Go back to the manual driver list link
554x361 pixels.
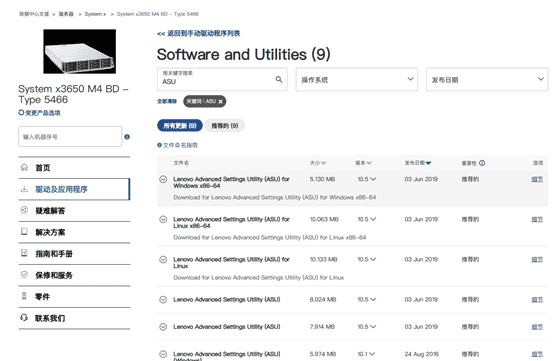(199, 34)
